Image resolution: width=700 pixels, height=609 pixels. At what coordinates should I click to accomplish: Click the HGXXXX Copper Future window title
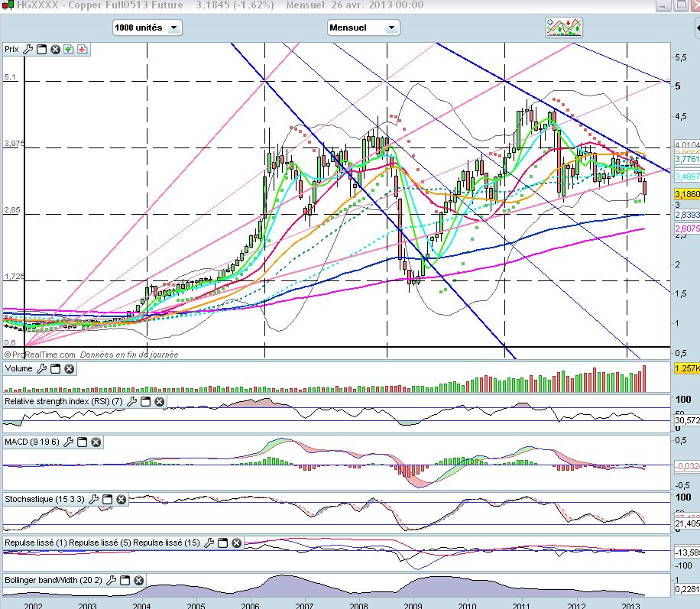100,5
